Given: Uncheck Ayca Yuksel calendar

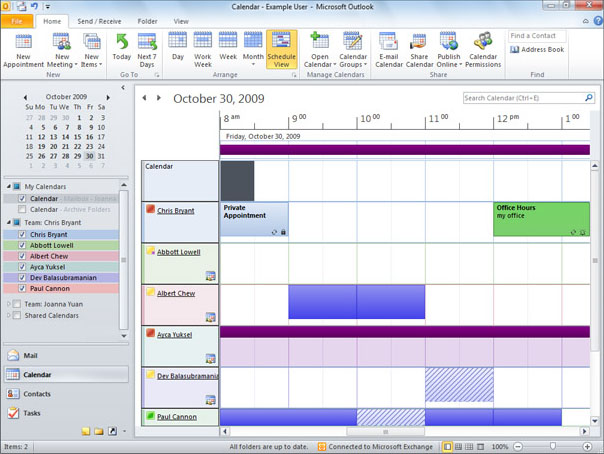Looking at the screenshot, I should click(x=22, y=267).
